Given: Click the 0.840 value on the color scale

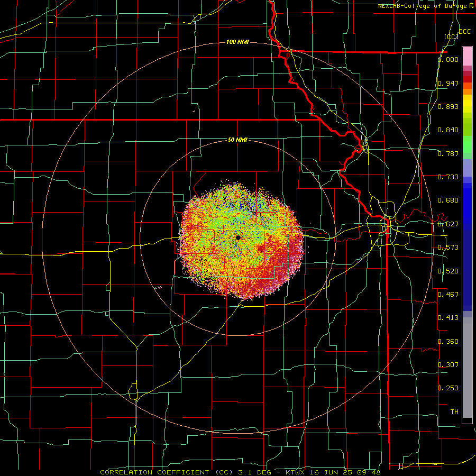Looking at the screenshot, I should coord(448,130).
